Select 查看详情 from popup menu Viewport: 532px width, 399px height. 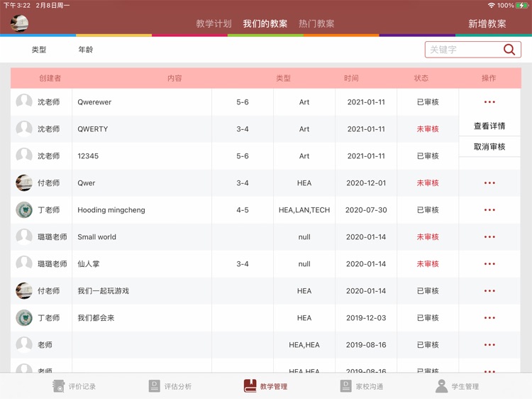[489, 126]
